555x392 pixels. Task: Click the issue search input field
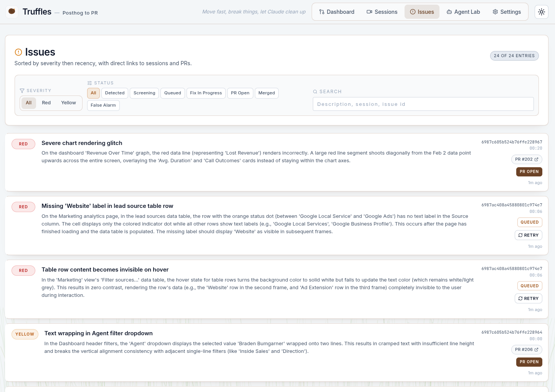click(x=423, y=104)
